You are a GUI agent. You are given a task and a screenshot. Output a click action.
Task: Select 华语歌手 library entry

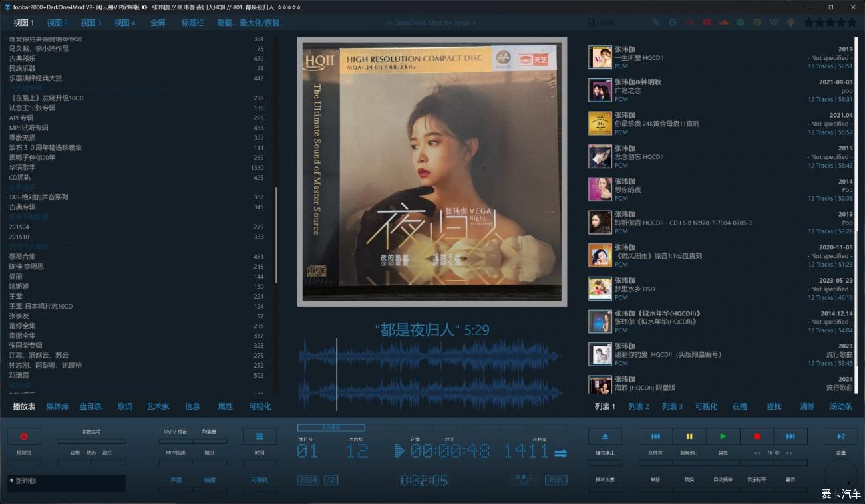tap(136, 168)
